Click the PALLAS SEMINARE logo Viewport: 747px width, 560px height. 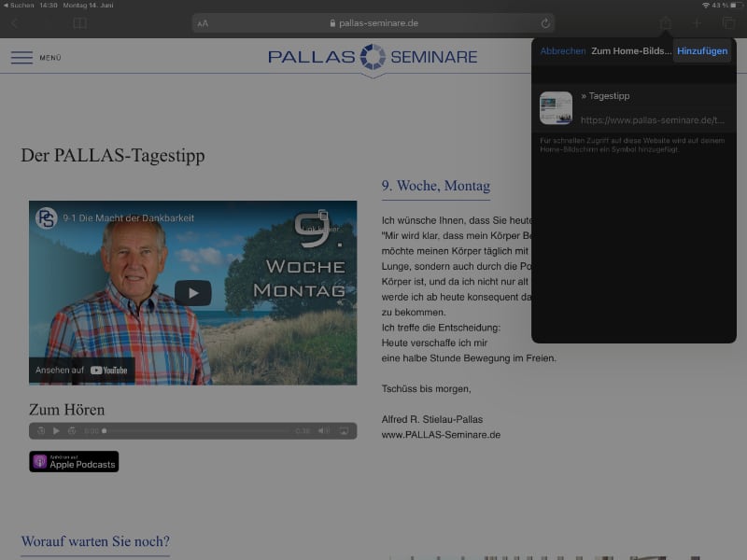pos(373,57)
